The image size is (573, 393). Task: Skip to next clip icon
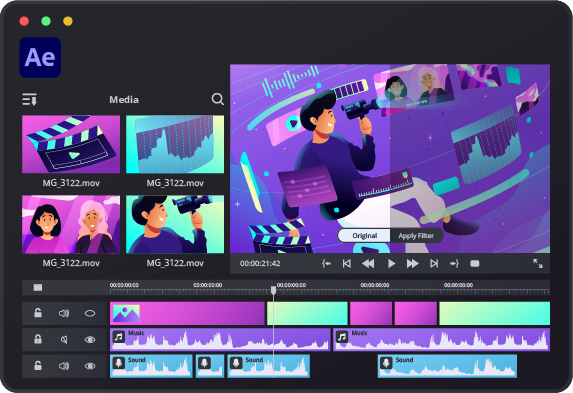point(434,264)
